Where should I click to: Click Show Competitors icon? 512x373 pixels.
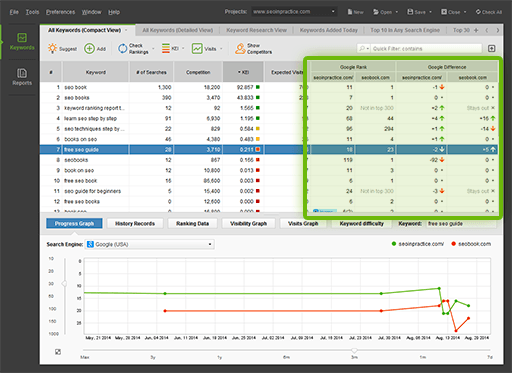click(x=240, y=48)
